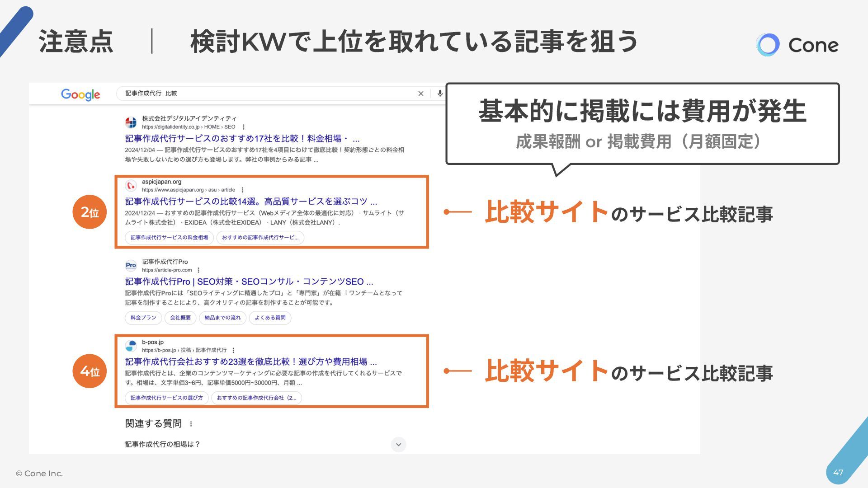Click the Google logo

(80, 94)
